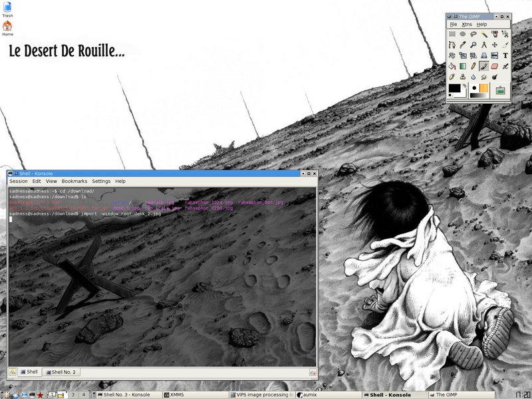
Task: Pick the Dodge/Burn tool in GIMP
Action: point(495,77)
